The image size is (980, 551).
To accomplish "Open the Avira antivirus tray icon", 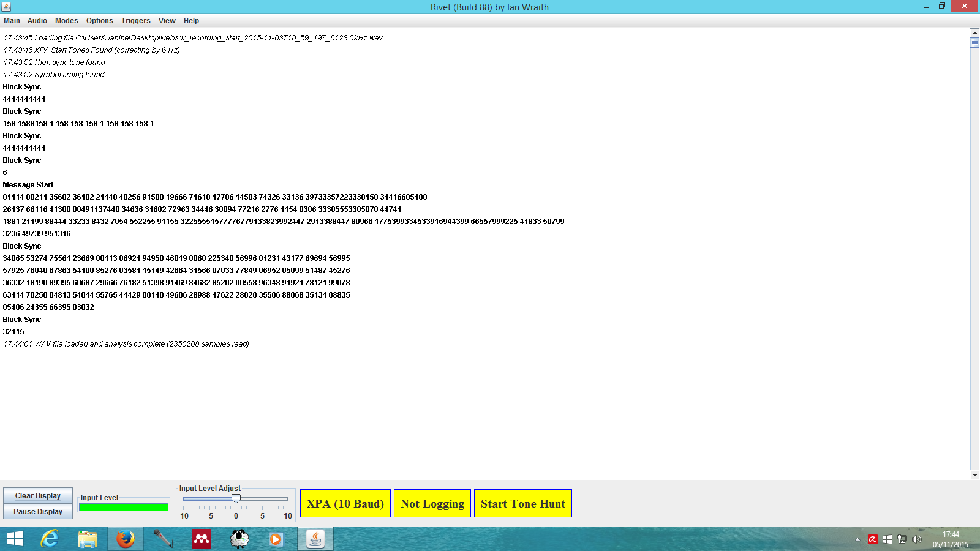I will (x=873, y=539).
